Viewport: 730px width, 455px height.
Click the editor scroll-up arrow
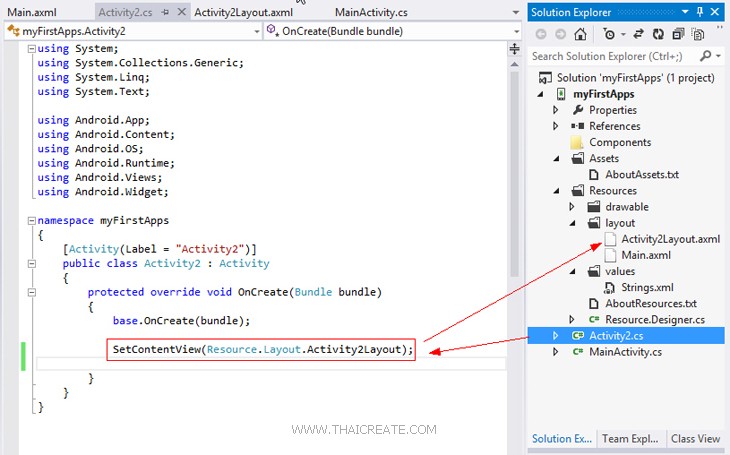pyautogui.click(x=514, y=65)
